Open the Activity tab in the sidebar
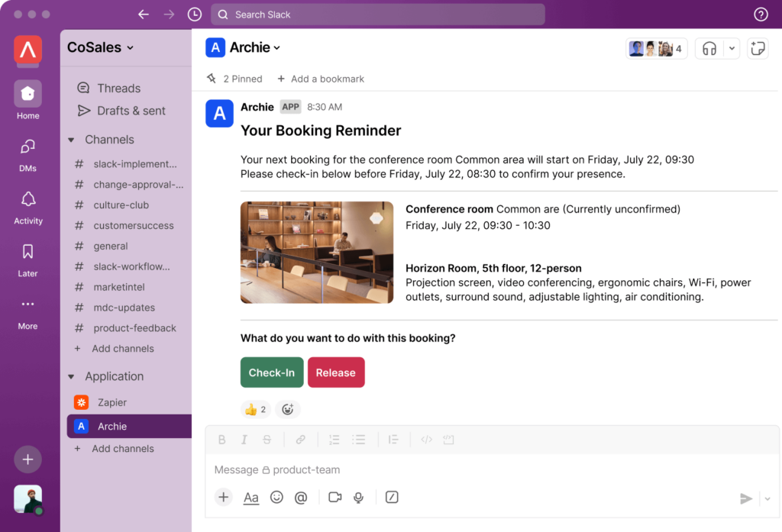Viewport: 782px width, 532px height. (x=27, y=208)
